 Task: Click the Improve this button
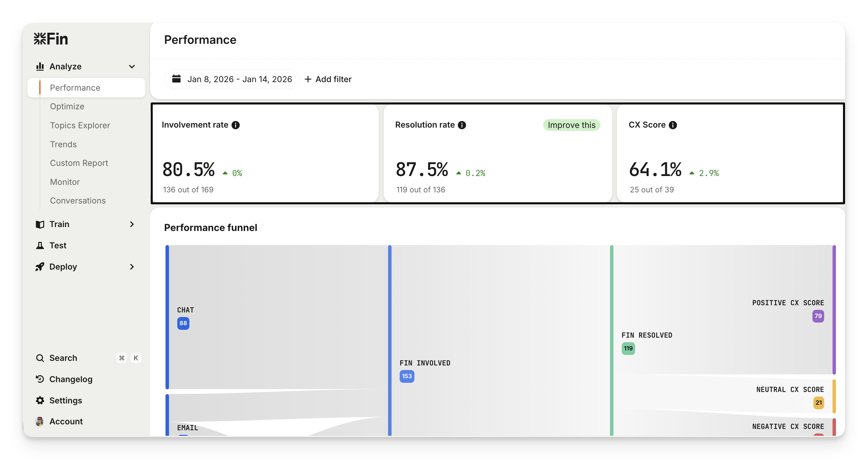tap(571, 125)
